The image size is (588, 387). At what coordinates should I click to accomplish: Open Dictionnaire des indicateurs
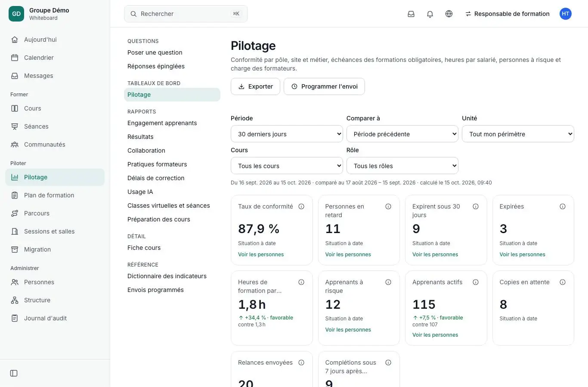coord(172,276)
